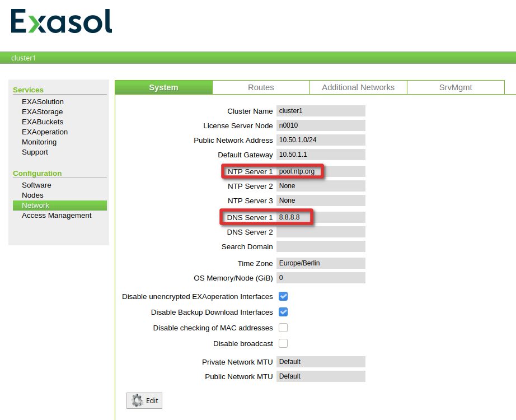Click NTP Server 1 value pool.ntp.org
516x420 pixels.
321,171
